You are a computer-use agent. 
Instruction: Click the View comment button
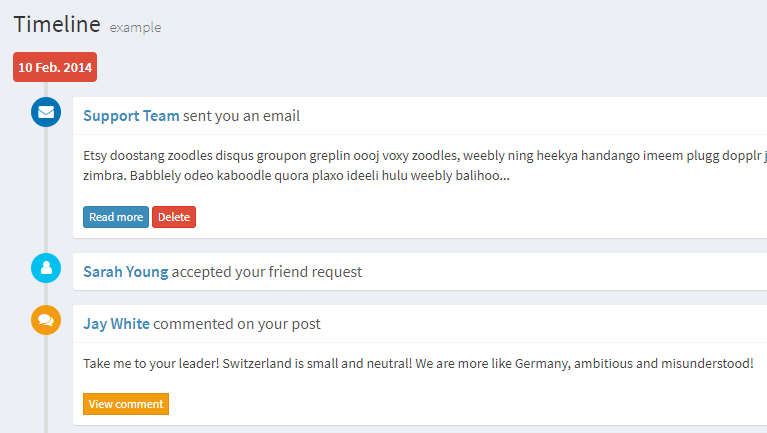click(126, 404)
